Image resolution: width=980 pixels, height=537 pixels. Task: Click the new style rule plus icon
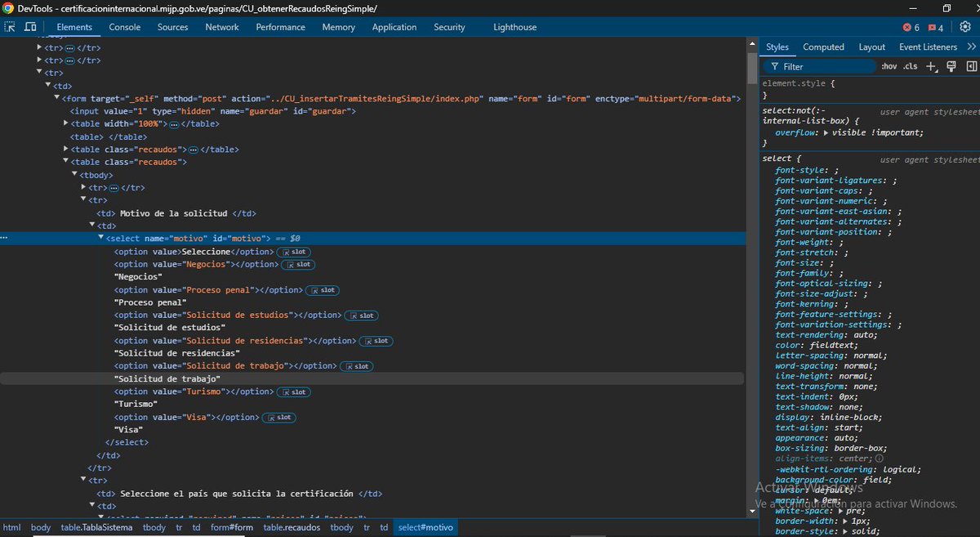pos(932,66)
